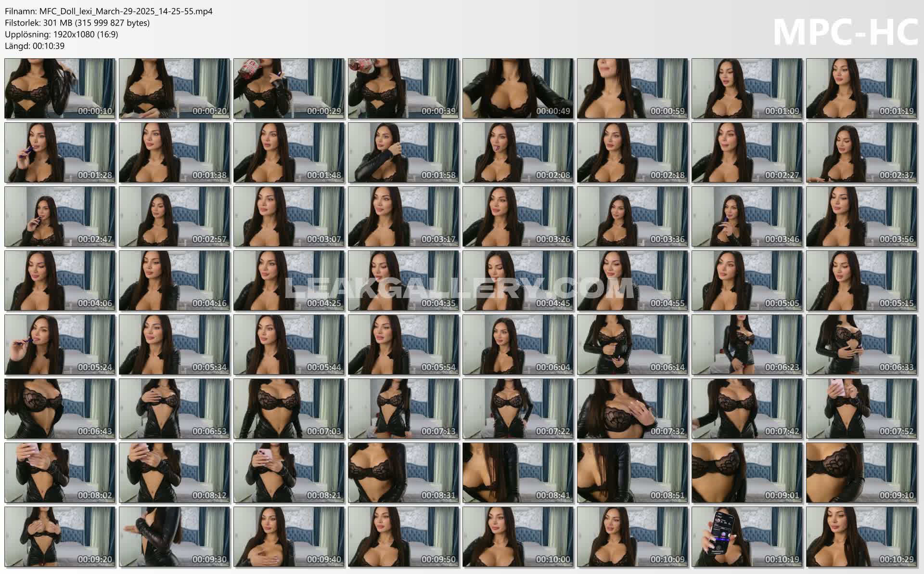
Task: Open the last thumbnail at 00:10:29
Action: point(861,536)
